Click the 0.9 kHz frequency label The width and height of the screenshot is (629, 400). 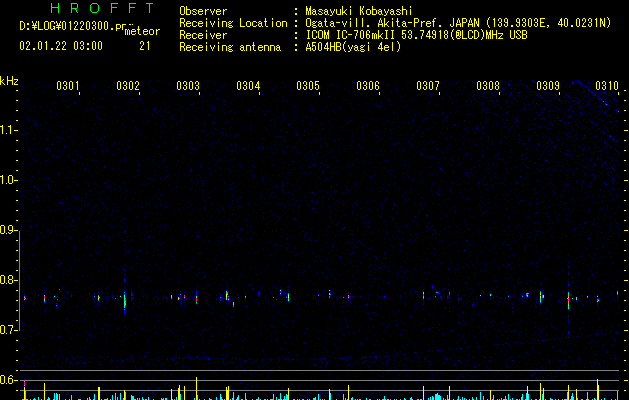tap(9, 230)
